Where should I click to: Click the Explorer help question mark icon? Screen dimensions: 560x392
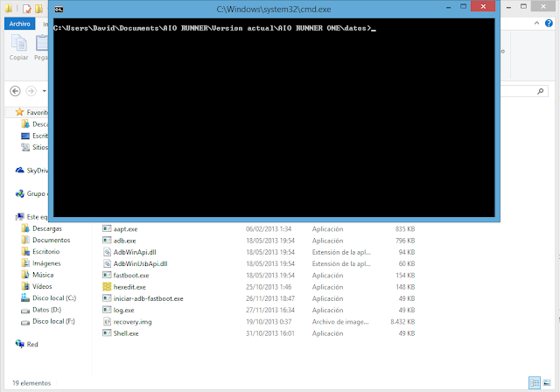click(549, 24)
